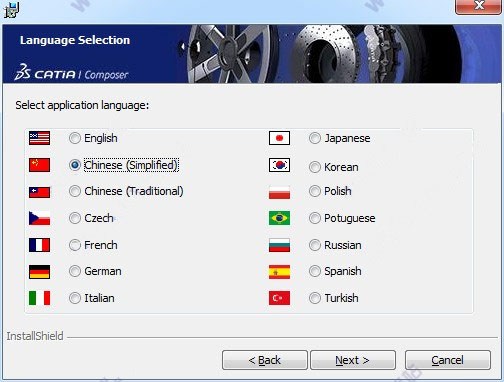504x382 pixels.
Task: Choose the Potuguese language option
Action: click(x=315, y=218)
